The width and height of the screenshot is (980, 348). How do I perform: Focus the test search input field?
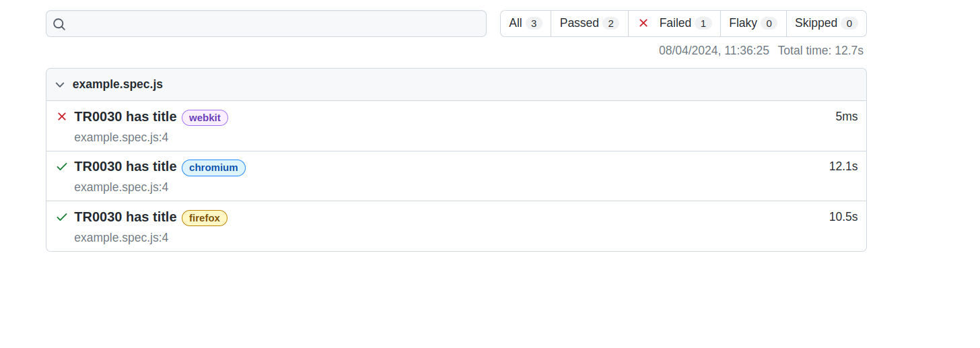pyautogui.click(x=266, y=24)
